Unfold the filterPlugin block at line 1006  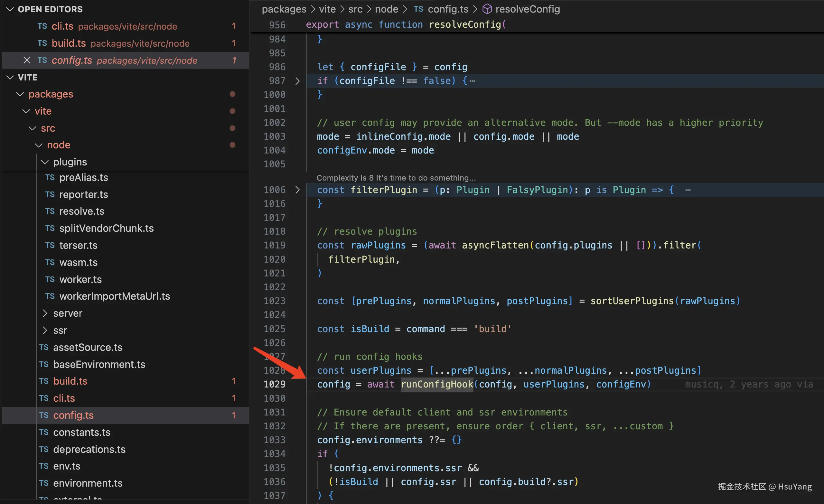click(297, 190)
